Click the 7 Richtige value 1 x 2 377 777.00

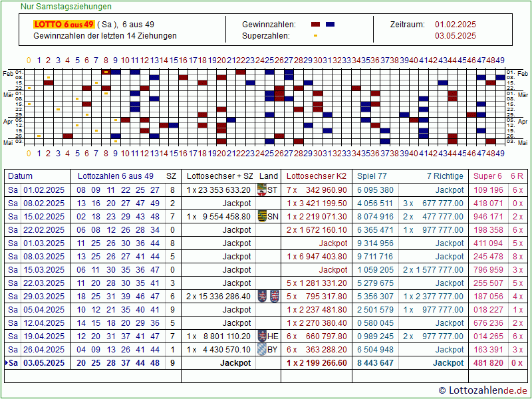click(x=434, y=296)
